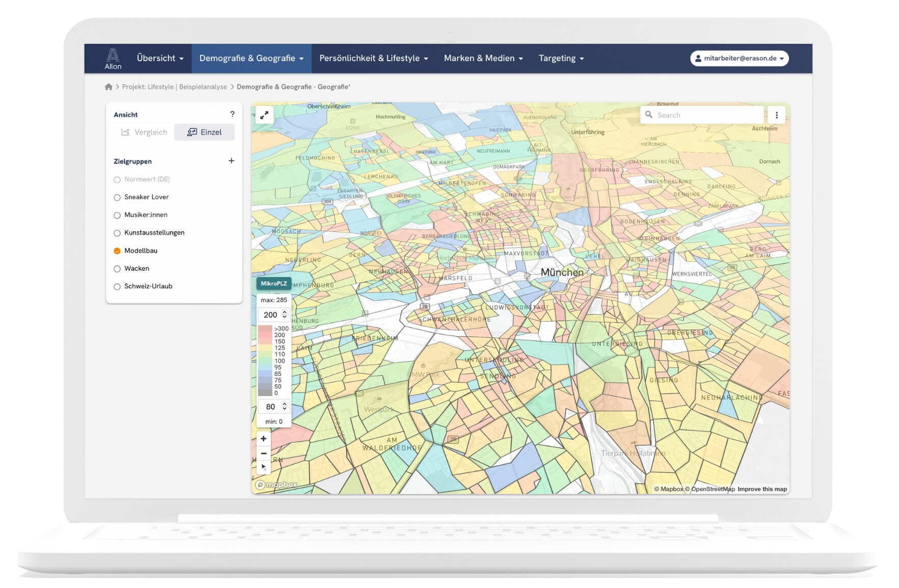This screenshot has width=899, height=588.
Task: Click the MikroPLZ layer button
Action: pos(274,284)
